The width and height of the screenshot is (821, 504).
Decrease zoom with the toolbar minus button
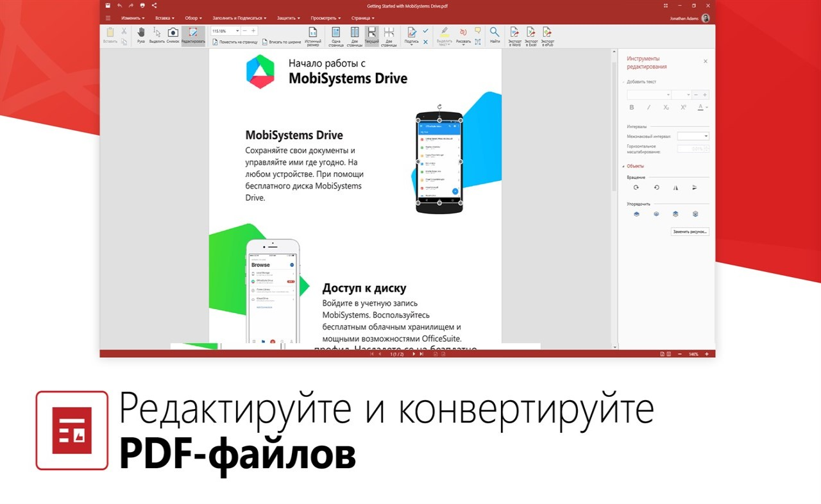click(246, 31)
